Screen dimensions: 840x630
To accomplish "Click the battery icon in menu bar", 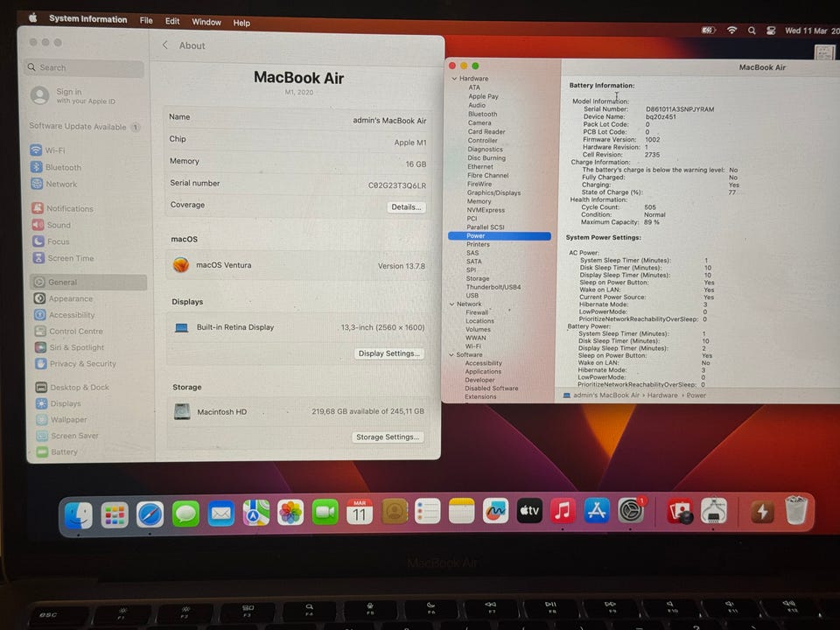I will [x=708, y=31].
